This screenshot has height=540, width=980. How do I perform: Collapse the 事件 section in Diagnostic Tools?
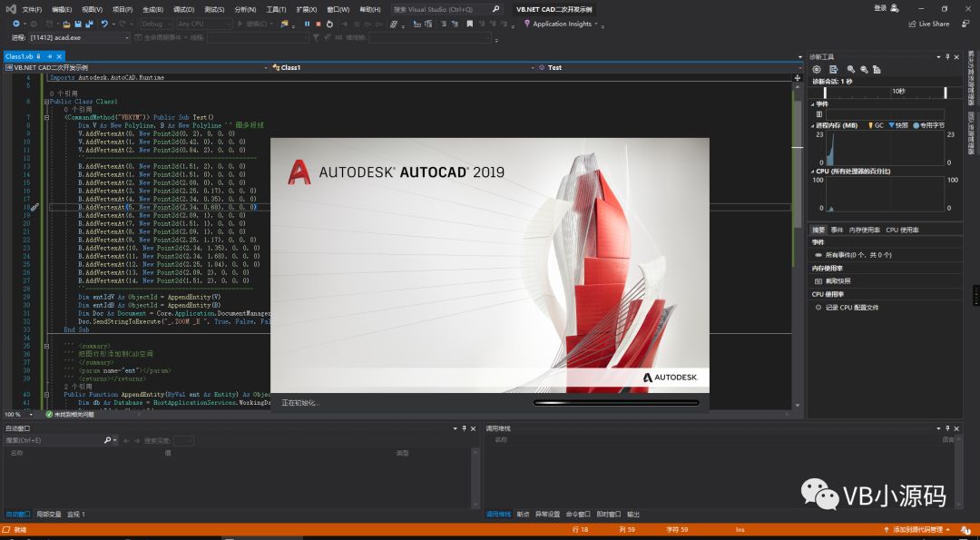pos(813,104)
